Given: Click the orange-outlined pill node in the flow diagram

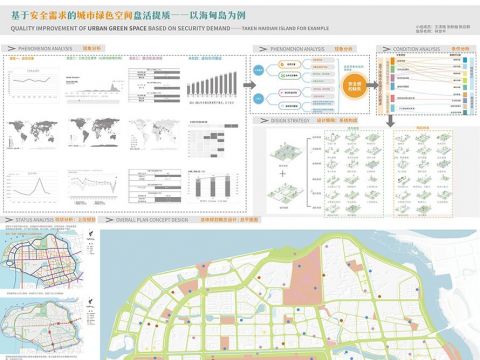Looking at the screenshot, I should (290, 64).
